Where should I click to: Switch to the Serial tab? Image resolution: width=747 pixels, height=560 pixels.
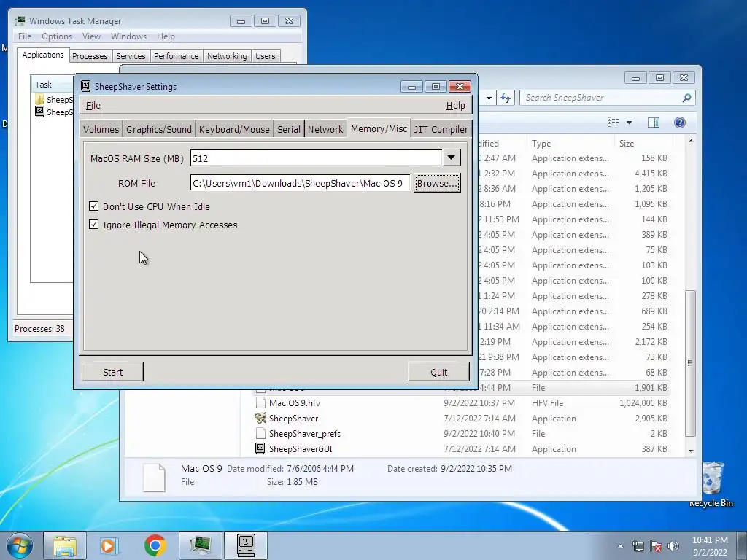click(289, 129)
